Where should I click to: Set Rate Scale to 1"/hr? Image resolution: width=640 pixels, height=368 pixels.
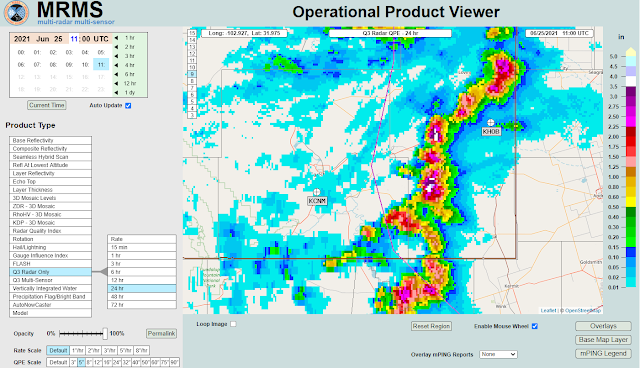[78, 350]
